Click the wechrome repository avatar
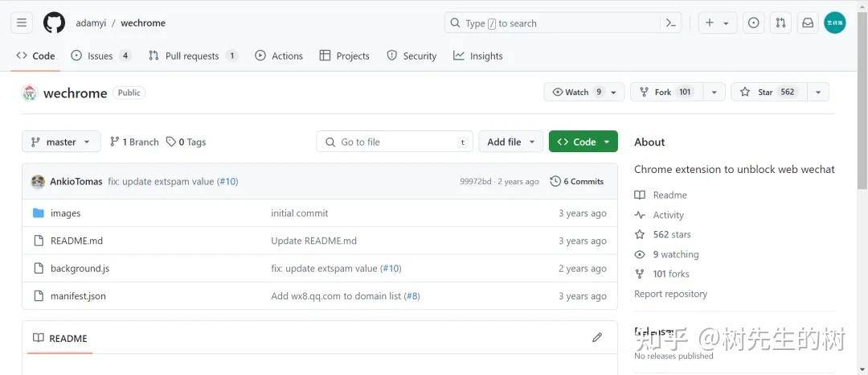Image resolution: width=868 pixels, height=375 pixels. tap(30, 93)
